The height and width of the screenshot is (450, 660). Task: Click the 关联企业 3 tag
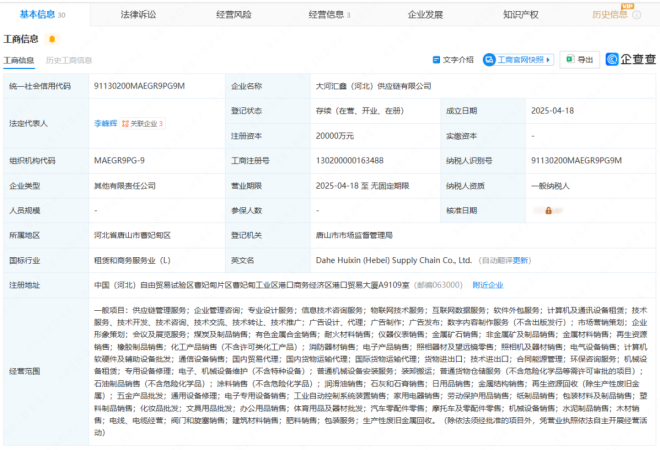click(x=145, y=124)
